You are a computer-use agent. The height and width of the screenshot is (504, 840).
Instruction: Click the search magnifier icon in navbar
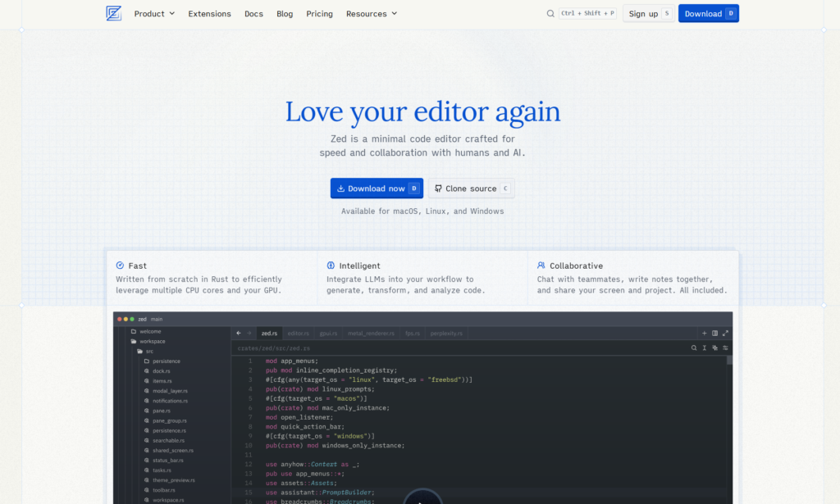pos(550,13)
